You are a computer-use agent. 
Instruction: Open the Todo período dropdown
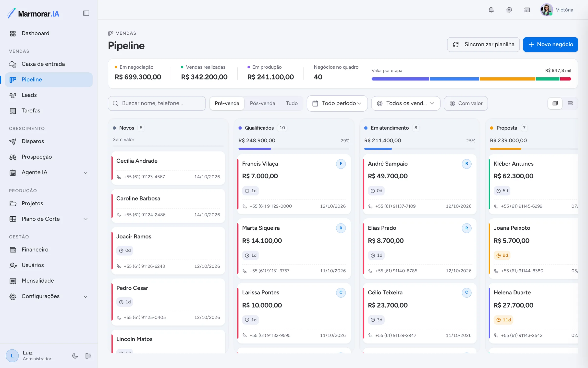pos(337,103)
